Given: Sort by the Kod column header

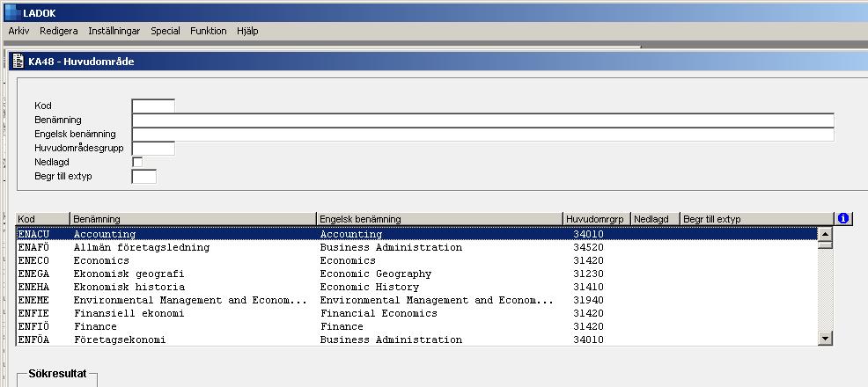Looking at the screenshot, I should point(42,219).
